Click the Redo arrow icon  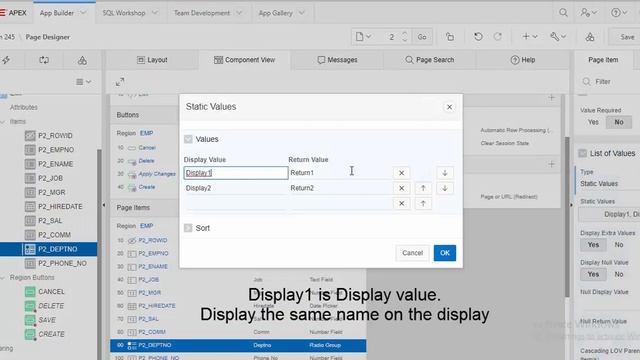(x=498, y=37)
